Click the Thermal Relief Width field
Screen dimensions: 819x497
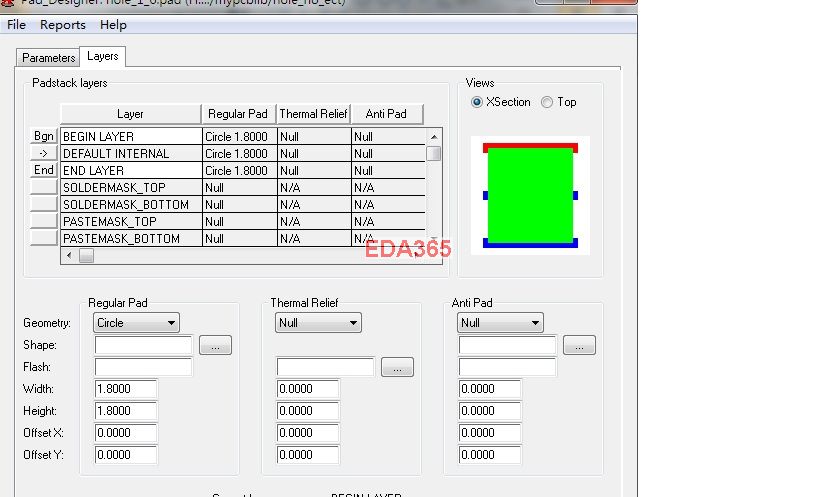[308, 389]
